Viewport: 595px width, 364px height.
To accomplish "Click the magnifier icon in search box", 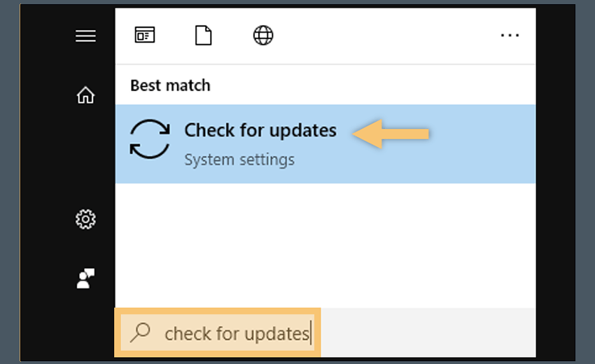I will click(x=141, y=332).
